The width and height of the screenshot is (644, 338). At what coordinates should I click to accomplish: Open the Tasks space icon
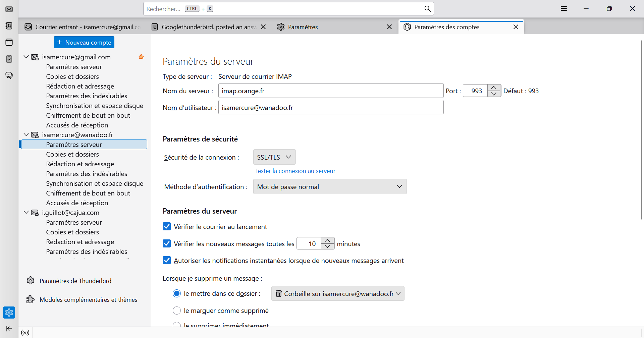[x=9, y=59]
